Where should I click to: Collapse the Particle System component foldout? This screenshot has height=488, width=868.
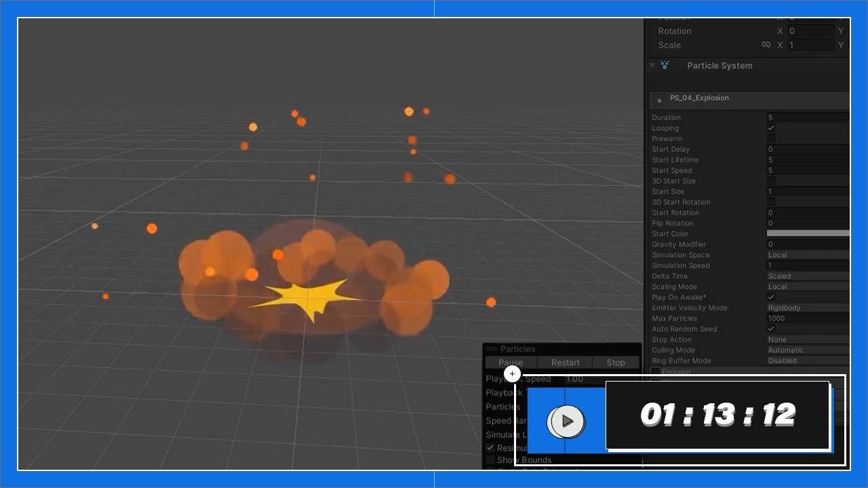tap(652, 65)
